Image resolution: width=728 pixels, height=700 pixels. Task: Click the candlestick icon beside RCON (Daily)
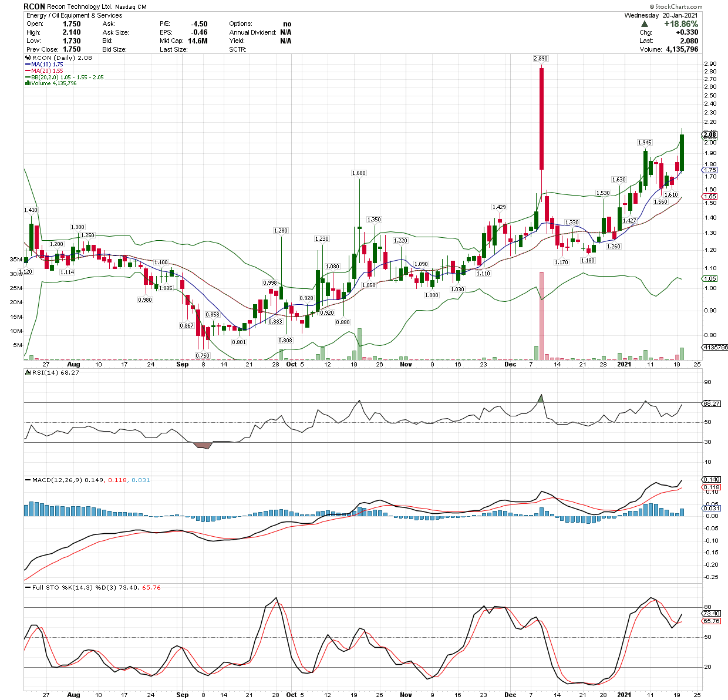pos(27,58)
